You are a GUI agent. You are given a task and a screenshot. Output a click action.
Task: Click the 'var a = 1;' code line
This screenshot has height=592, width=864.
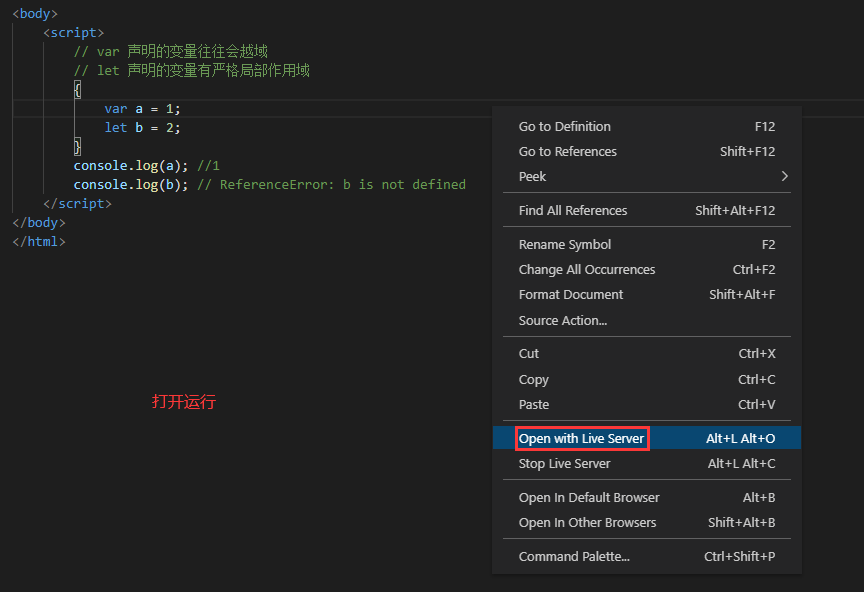pyautogui.click(x=142, y=109)
